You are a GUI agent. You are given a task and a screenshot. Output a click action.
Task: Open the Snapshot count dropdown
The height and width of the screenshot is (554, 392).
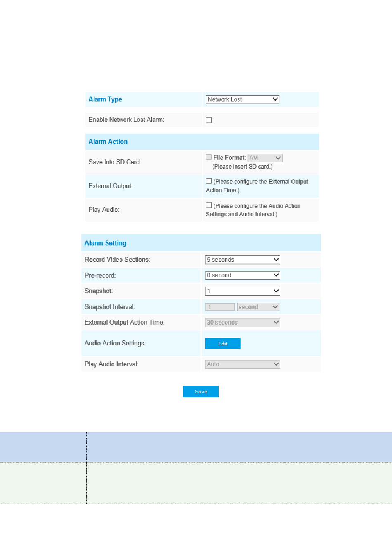tap(243, 291)
